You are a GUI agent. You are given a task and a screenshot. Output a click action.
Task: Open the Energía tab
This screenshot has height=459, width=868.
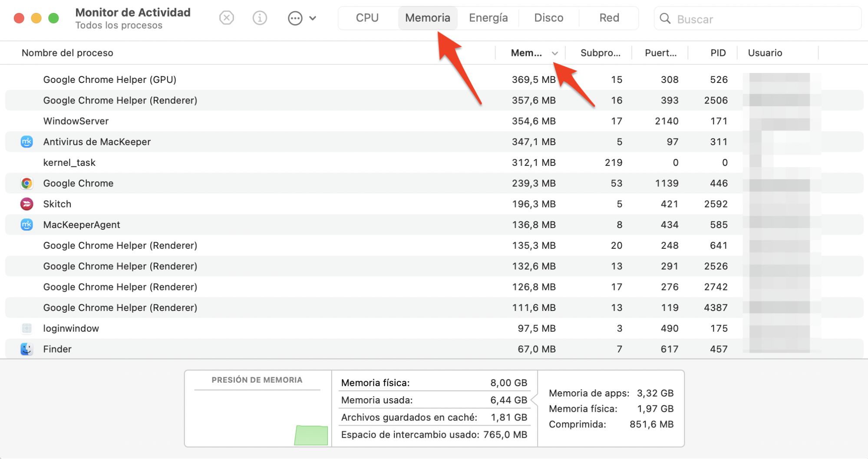pyautogui.click(x=488, y=18)
